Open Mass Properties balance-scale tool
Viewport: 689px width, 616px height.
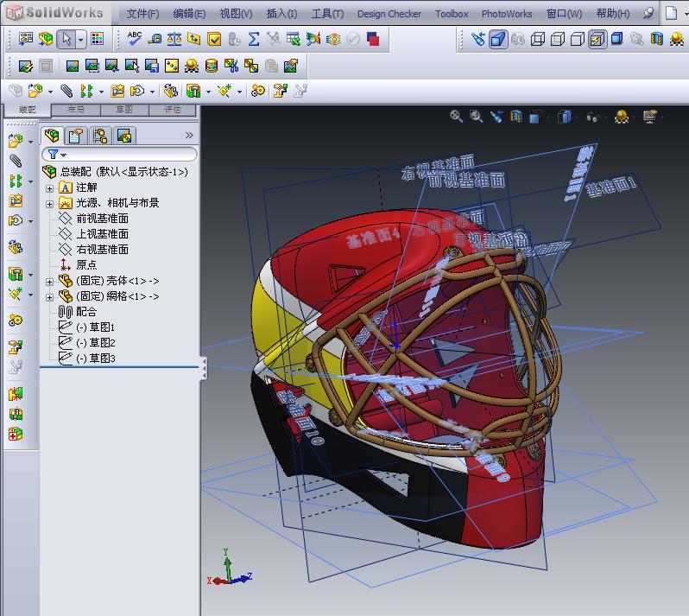click(x=174, y=39)
